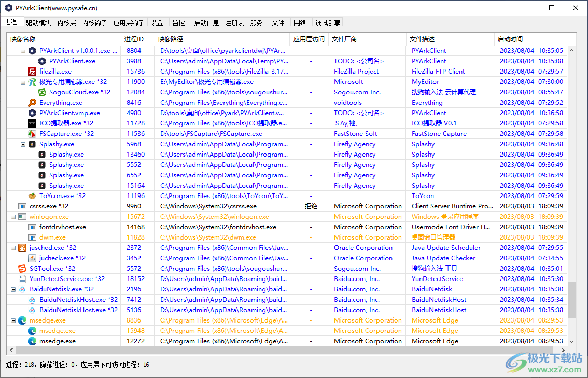Open the 注册表 tab
The image size is (588, 378).
[234, 23]
